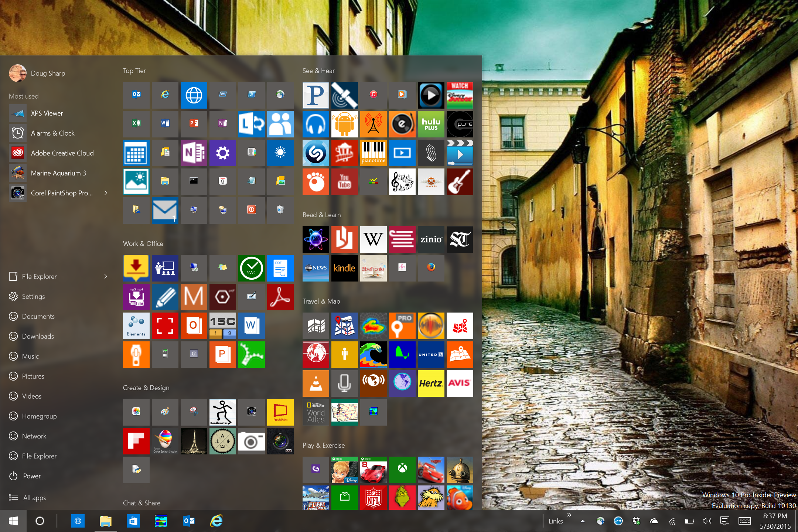Open the touch keyboard icon

(x=745, y=521)
